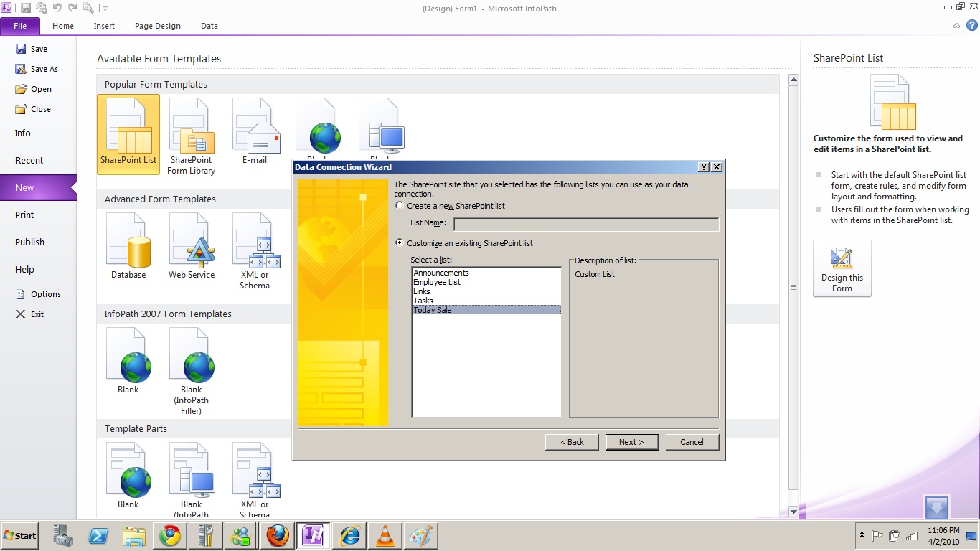Select Create a new SharePoint list option
This screenshot has height=551, width=980.
pos(400,206)
